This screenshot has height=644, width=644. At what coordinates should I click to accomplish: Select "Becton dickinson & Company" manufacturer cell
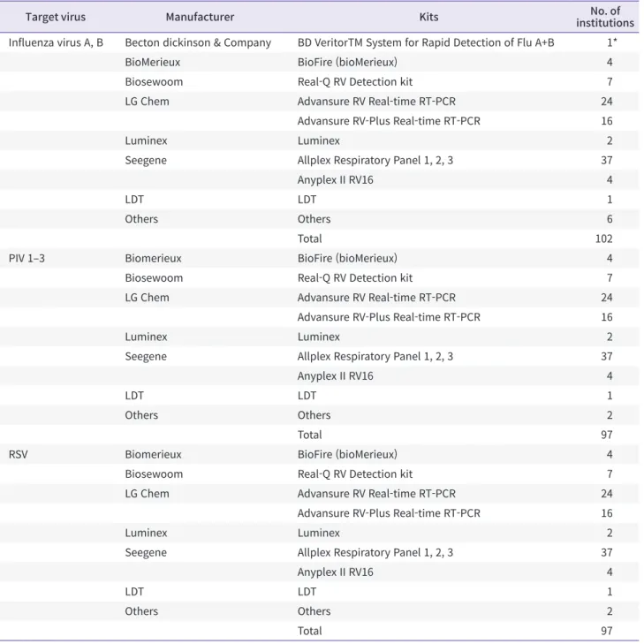tap(198, 42)
